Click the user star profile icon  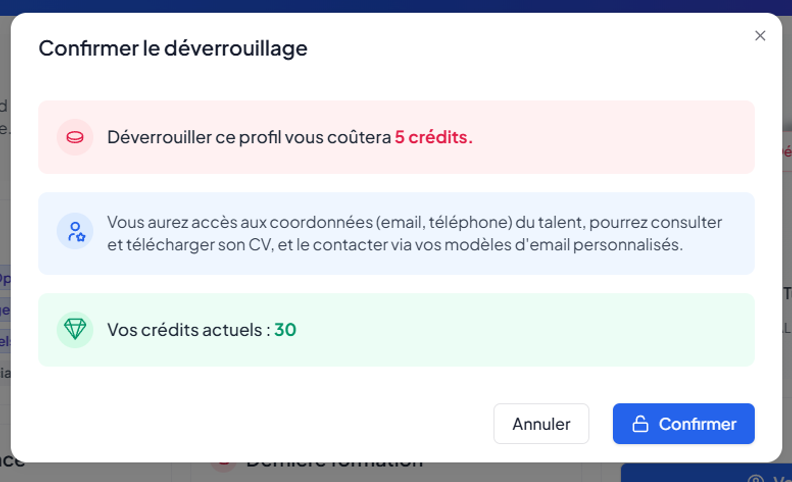coord(75,232)
